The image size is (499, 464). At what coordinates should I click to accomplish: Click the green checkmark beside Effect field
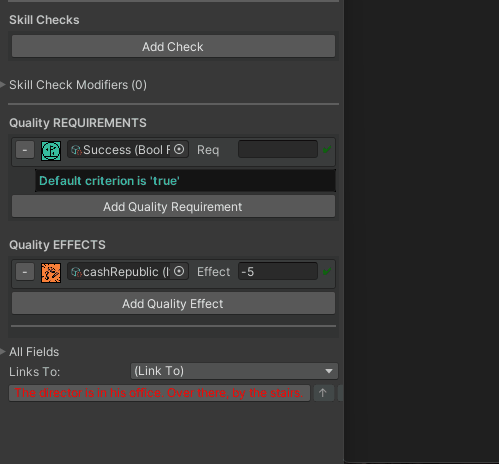pos(327,272)
